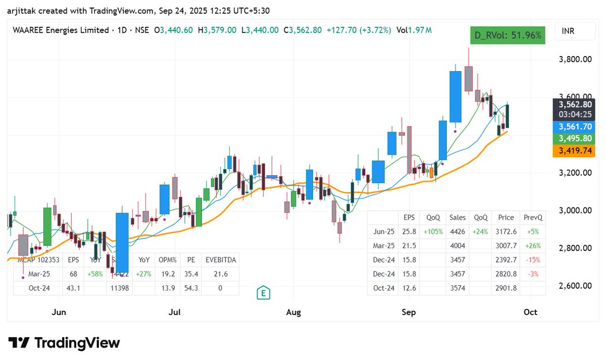Click the PrevQ column header
The width and height of the screenshot is (606, 364).
pos(533,218)
